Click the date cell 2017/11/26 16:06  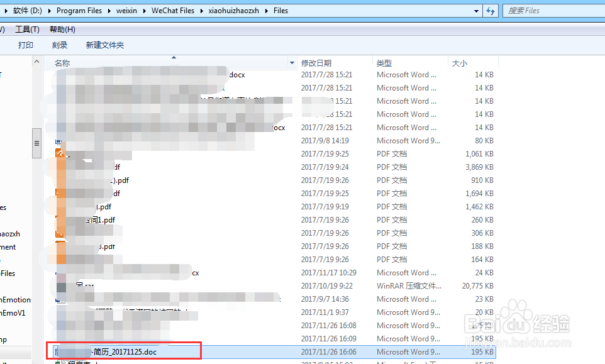[329, 352]
